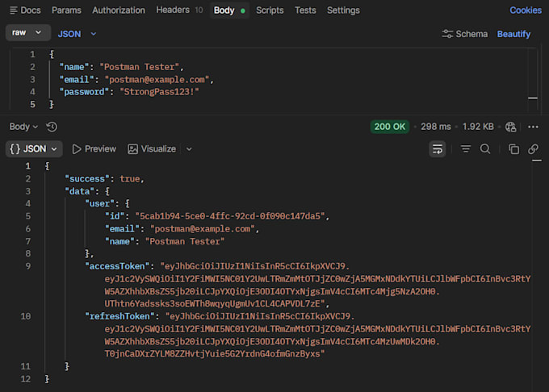This screenshot has height=392, width=549.
Task: Toggle line wrap in response
Action: (438, 149)
